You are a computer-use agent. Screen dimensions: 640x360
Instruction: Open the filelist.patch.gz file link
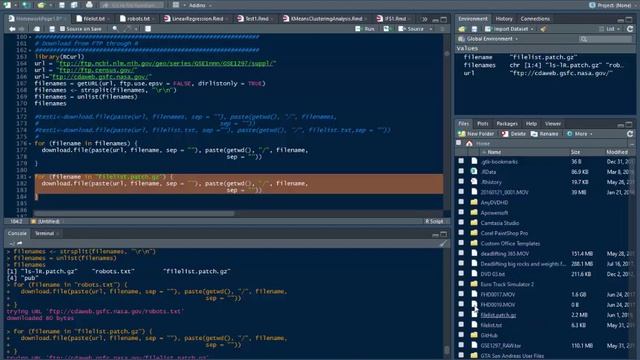point(498,315)
